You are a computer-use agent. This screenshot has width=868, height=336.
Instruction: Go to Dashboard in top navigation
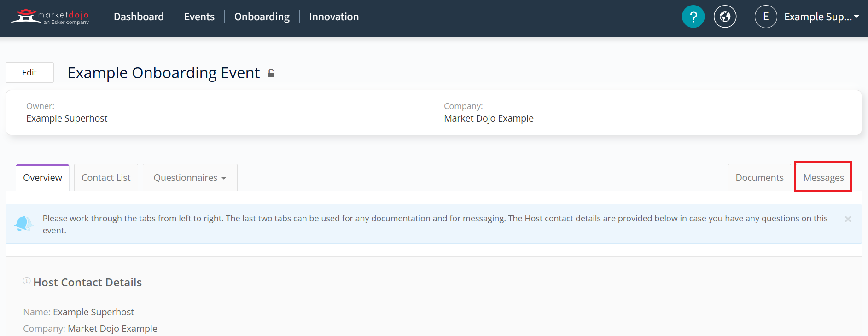tap(139, 17)
